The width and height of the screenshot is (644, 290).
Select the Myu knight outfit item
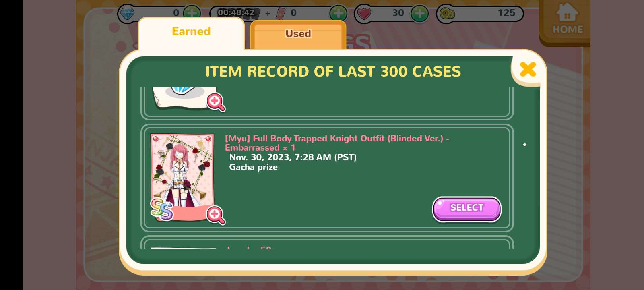(x=466, y=209)
